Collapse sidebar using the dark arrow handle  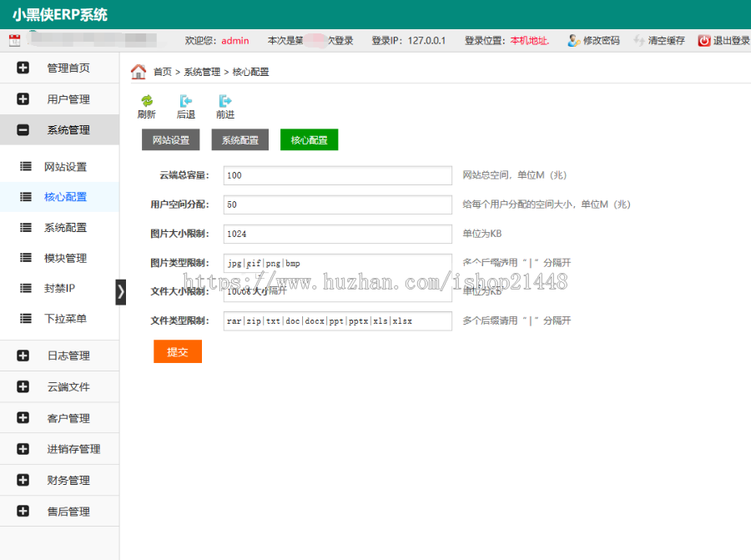(x=121, y=292)
